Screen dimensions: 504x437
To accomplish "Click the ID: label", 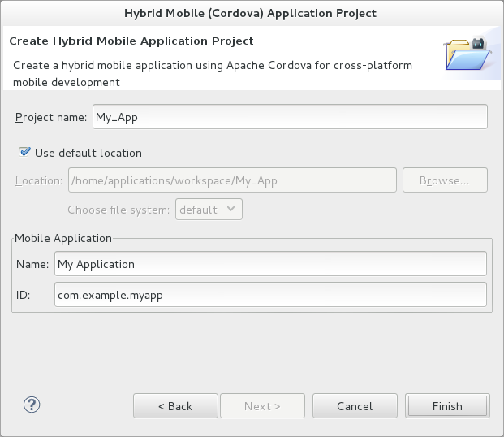I will pyautogui.click(x=24, y=295).
